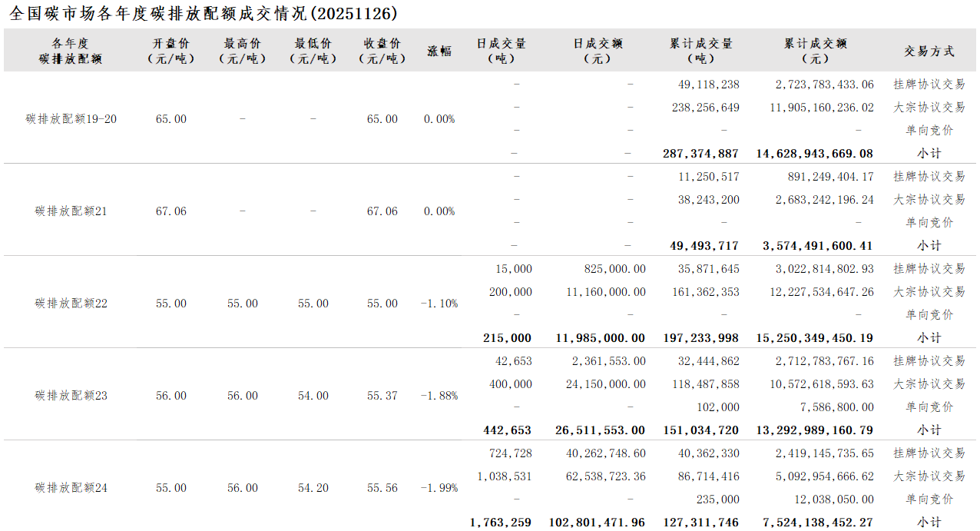Click the 287,374,887 cumulative subtotal
This screenshot has width=980, height=531.
700,154
